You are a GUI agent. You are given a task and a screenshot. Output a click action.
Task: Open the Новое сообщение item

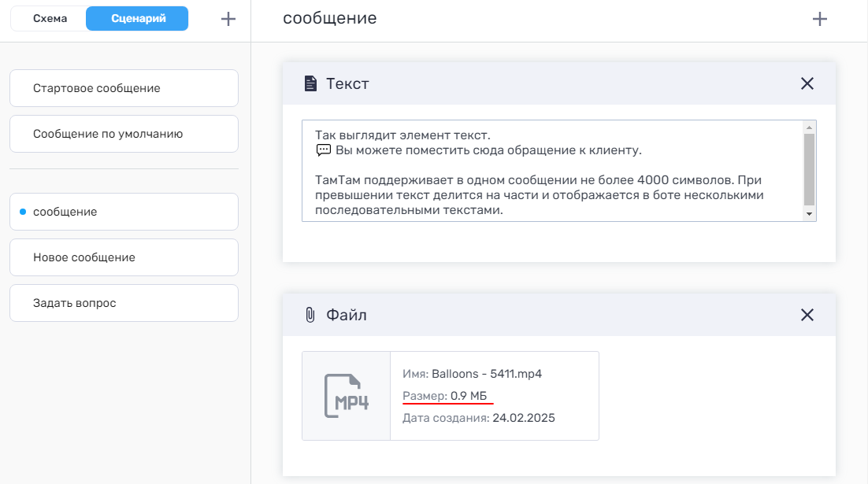tap(124, 257)
